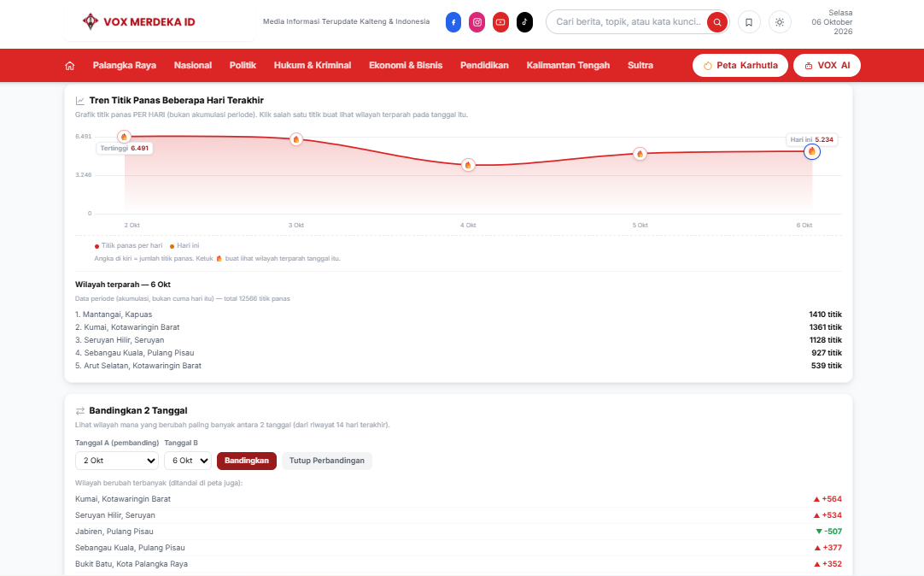The width and height of the screenshot is (924, 576).
Task: Click Jabiren, Pulang Pisau comparison row
Action: [459, 532]
